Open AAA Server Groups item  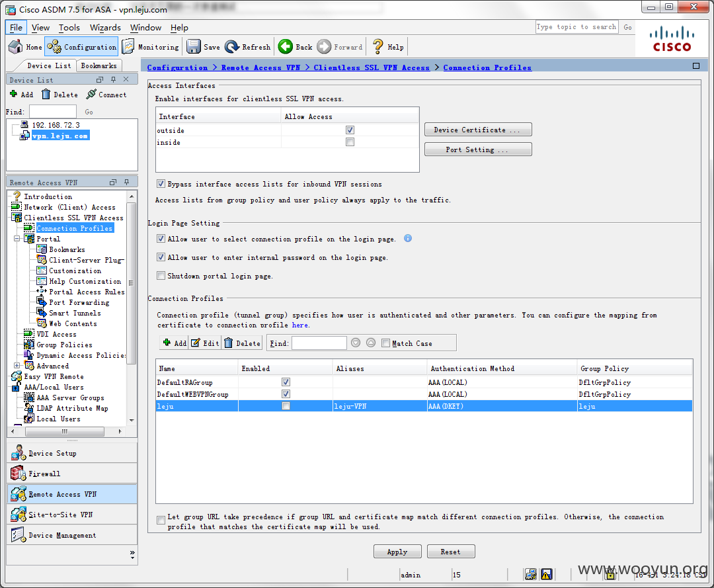(x=70, y=398)
